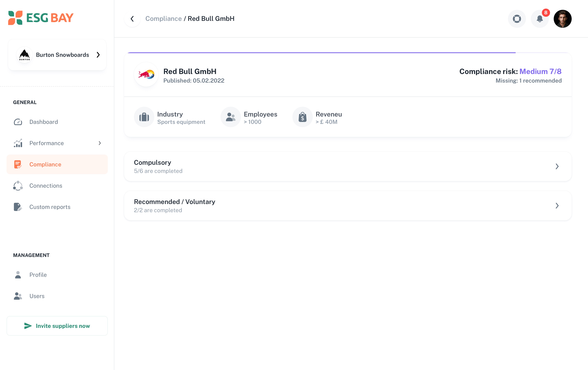Click the Compliance document icon
The height and width of the screenshot is (370, 588).
tap(18, 164)
